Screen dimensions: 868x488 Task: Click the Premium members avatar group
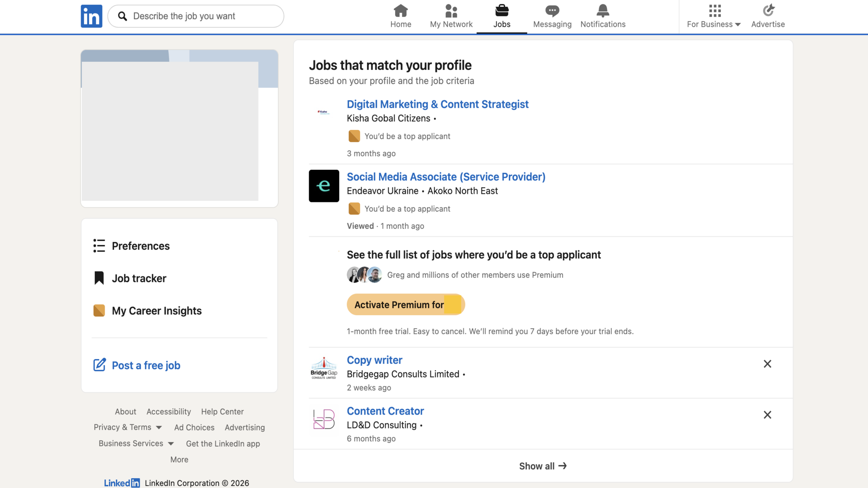pos(364,275)
